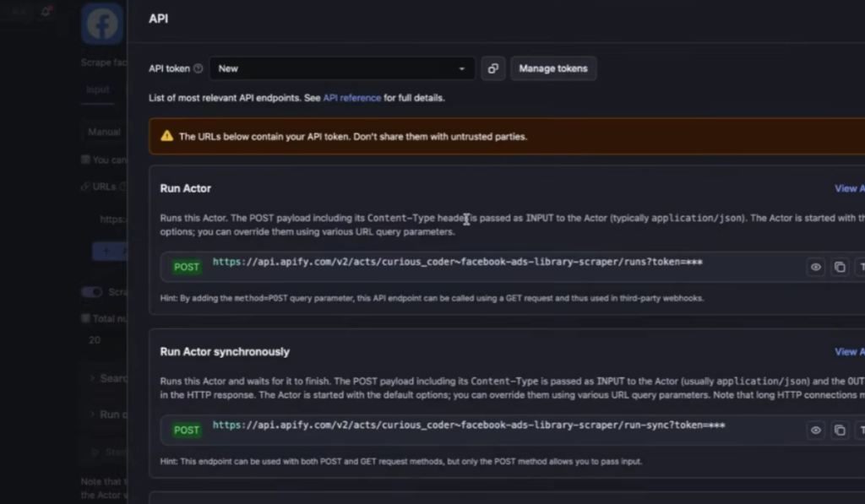Click the notification bell icon at top left
The image size is (865, 504).
46,12
